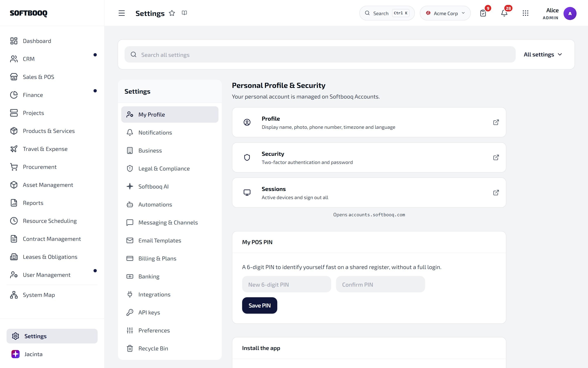Click the New 6-digit PIN field
This screenshot has width=588, height=368.
point(286,284)
